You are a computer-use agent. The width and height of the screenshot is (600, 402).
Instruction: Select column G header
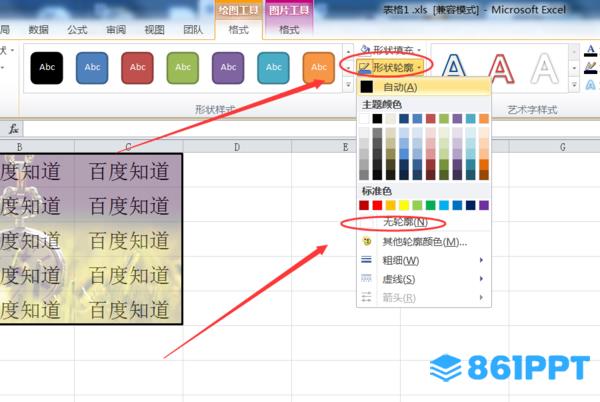[x=562, y=147]
